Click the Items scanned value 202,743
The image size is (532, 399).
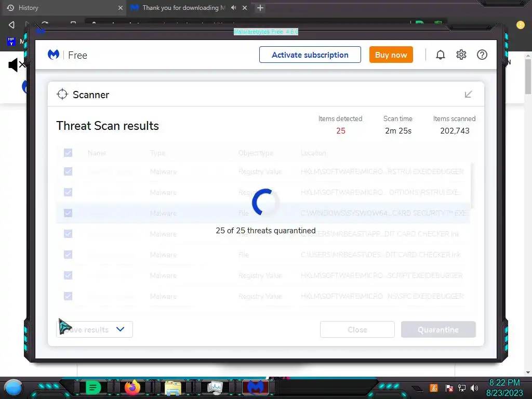[x=455, y=130]
